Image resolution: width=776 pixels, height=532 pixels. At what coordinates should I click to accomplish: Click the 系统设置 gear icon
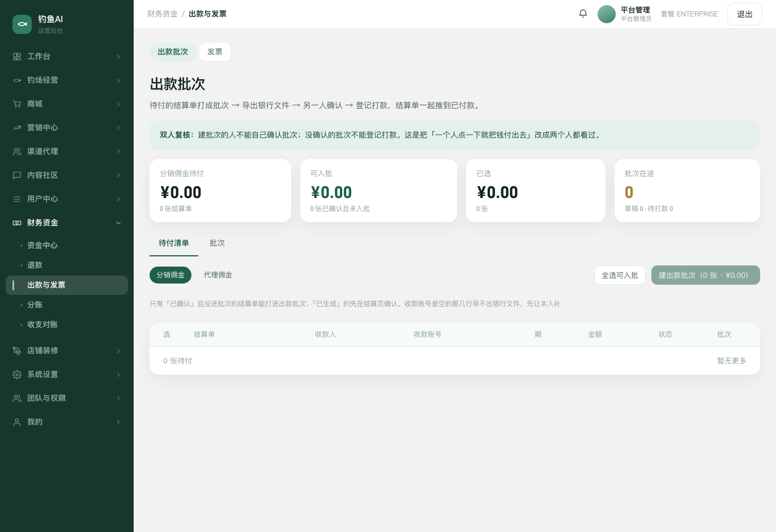point(17,375)
